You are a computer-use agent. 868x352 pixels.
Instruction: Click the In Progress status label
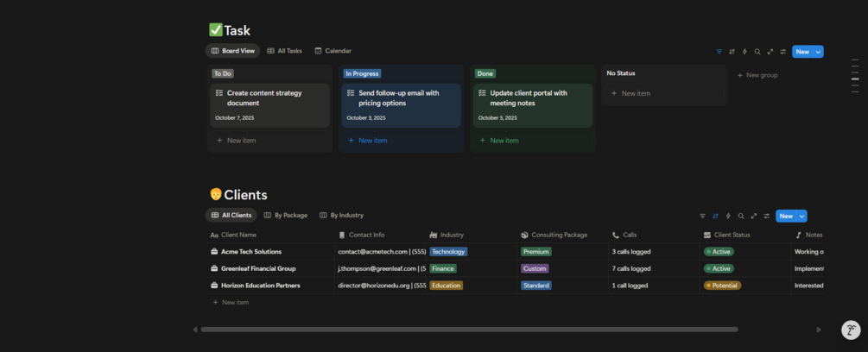coord(362,73)
